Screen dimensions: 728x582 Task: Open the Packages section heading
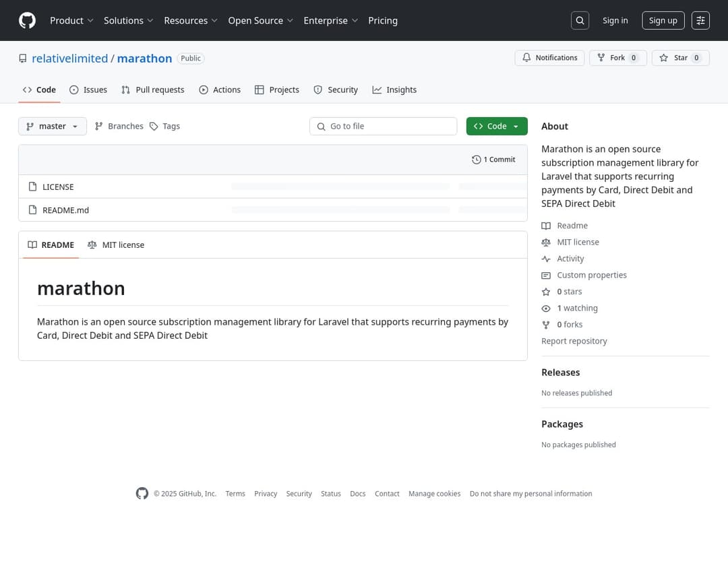click(x=562, y=424)
